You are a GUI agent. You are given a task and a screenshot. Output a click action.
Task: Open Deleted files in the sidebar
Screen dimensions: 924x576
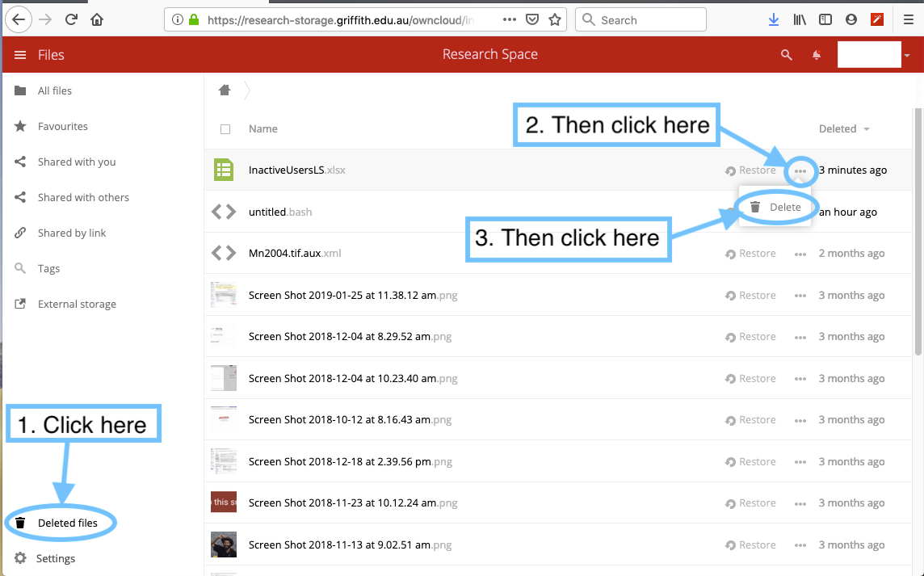click(x=67, y=523)
